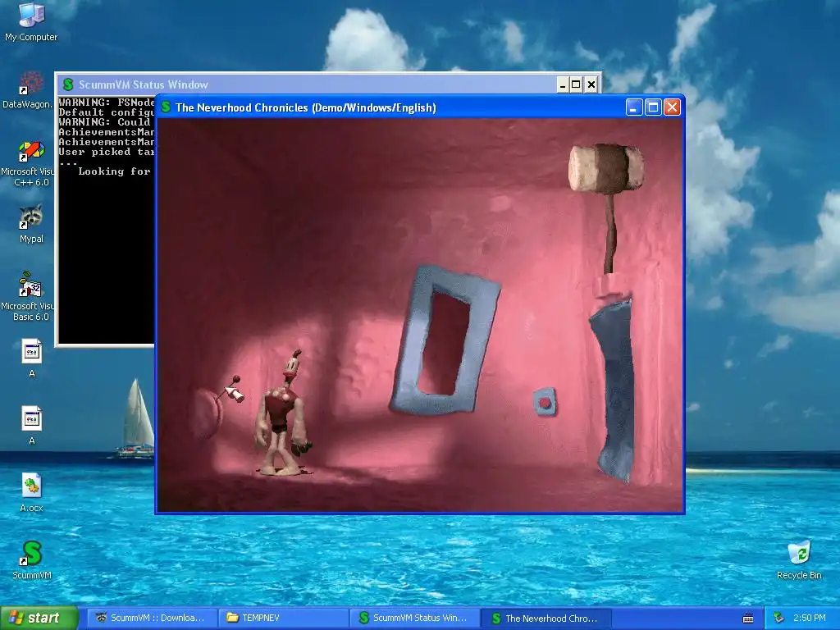
Task: Click the ScummVM logo in Neverhood title bar
Action: (166, 107)
